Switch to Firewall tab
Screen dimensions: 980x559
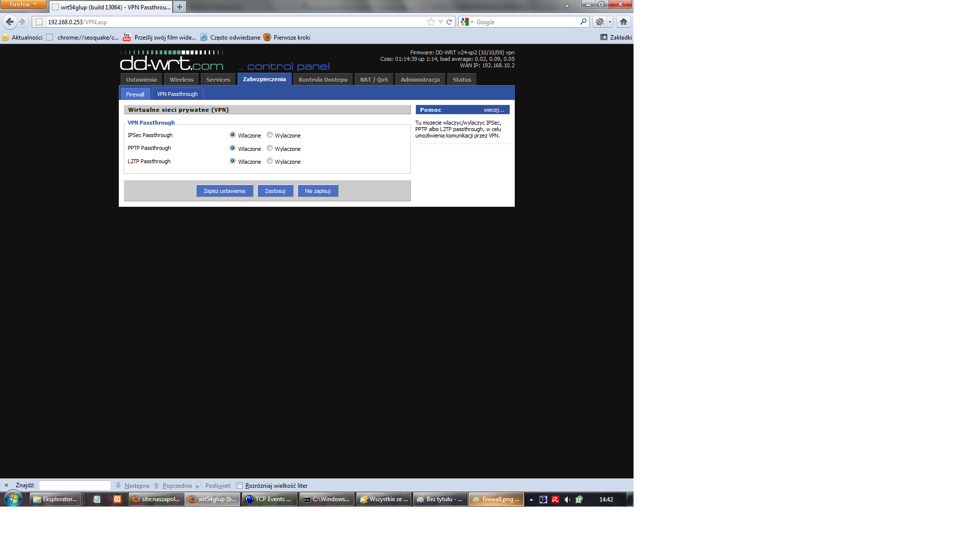tap(135, 94)
